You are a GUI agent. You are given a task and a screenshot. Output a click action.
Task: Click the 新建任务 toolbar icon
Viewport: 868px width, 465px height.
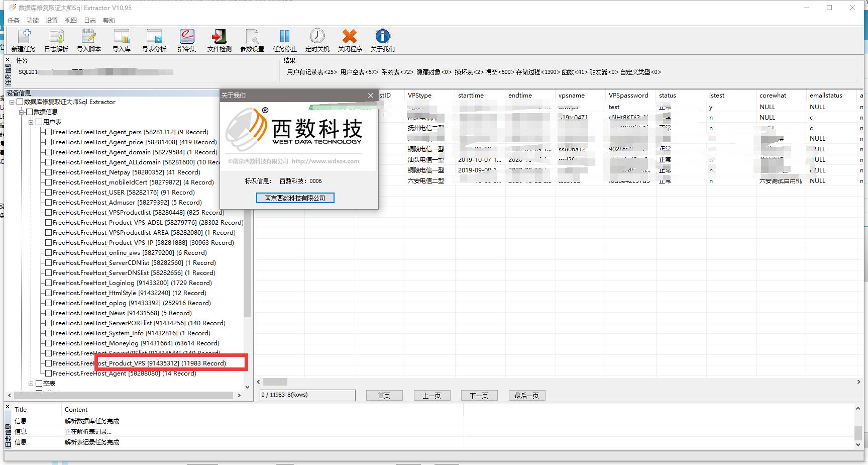point(23,40)
